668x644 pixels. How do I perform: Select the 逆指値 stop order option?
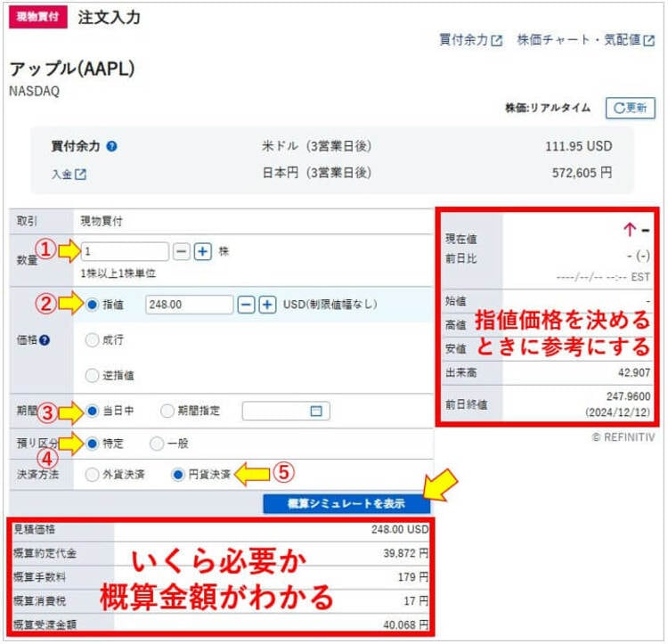coord(93,375)
